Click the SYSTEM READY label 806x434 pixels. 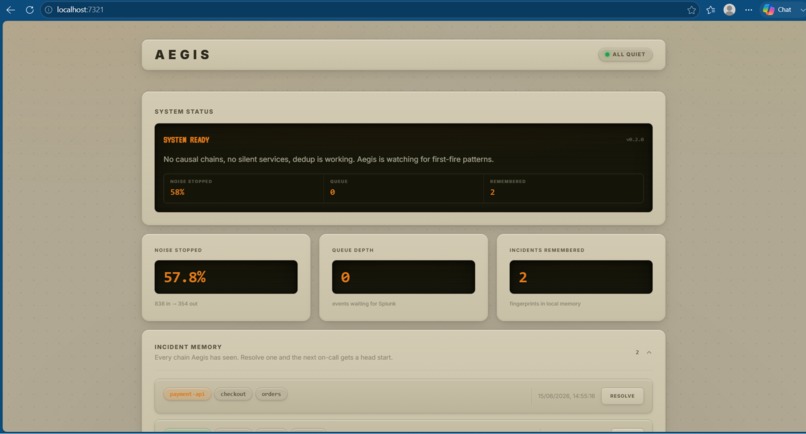tap(186, 140)
